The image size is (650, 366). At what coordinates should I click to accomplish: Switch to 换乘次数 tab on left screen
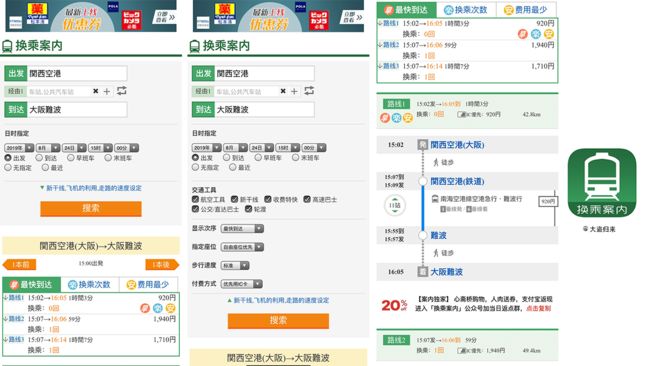tap(90, 284)
